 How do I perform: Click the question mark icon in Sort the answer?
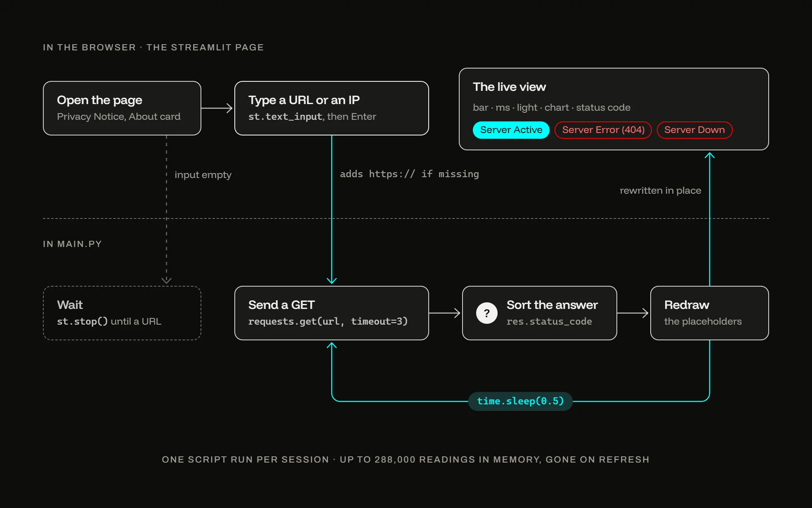(487, 313)
